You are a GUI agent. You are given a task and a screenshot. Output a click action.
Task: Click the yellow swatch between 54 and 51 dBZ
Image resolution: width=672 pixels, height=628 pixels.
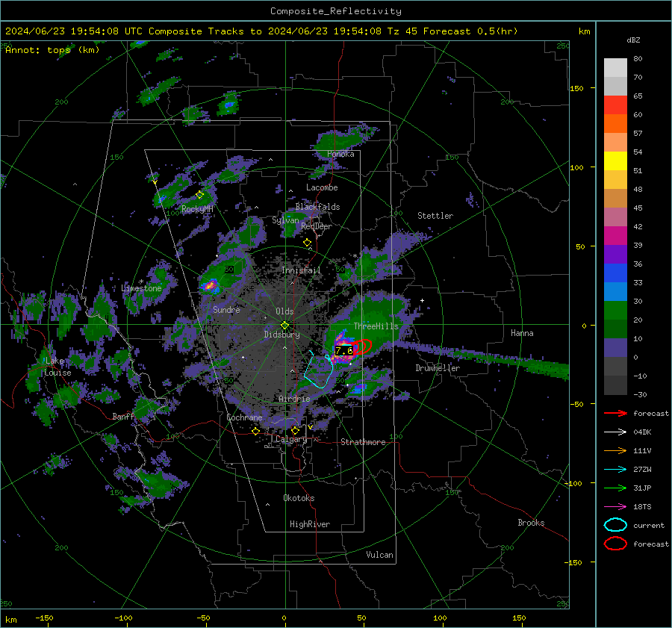(615, 161)
